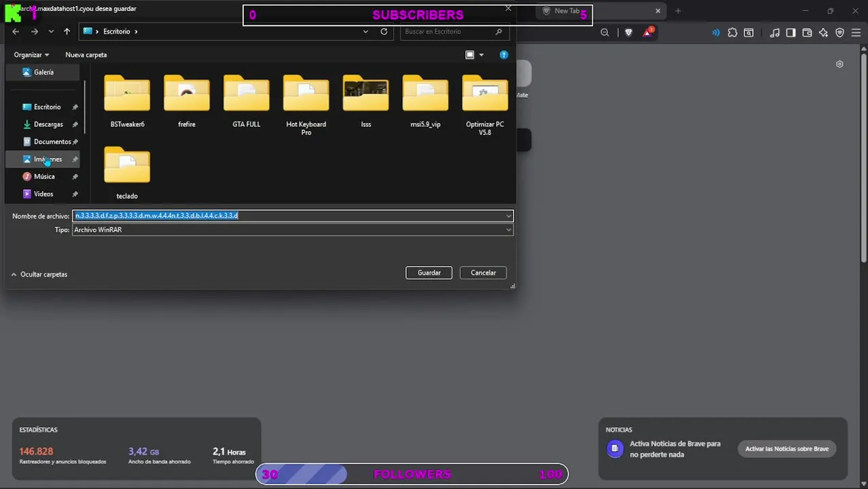
Task: Expand the Nombre de archivo dropdown arrow
Action: [508, 216]
